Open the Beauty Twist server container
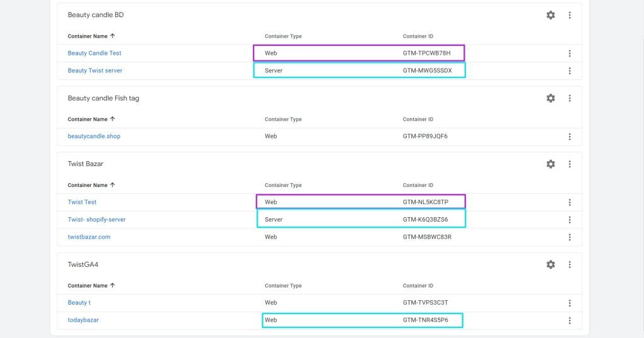Screen dimensions: 644x338 (95, 70)
